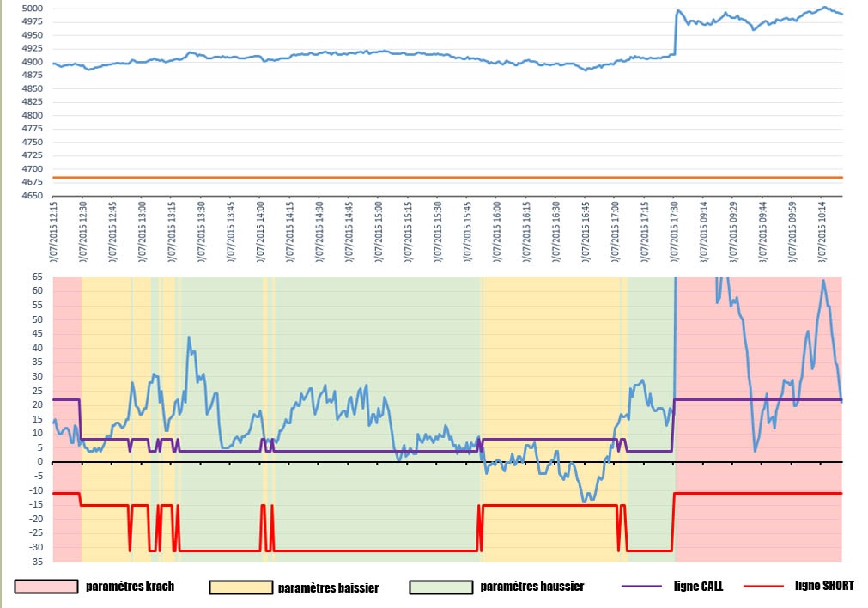Click the -20 value on the lower y-axis
Screen dimensions: 868x608
click(36, 519)
